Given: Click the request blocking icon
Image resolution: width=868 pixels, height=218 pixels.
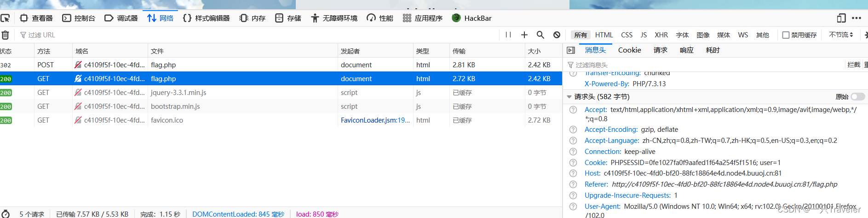Looking at the screenshot, I should (557, 35).
